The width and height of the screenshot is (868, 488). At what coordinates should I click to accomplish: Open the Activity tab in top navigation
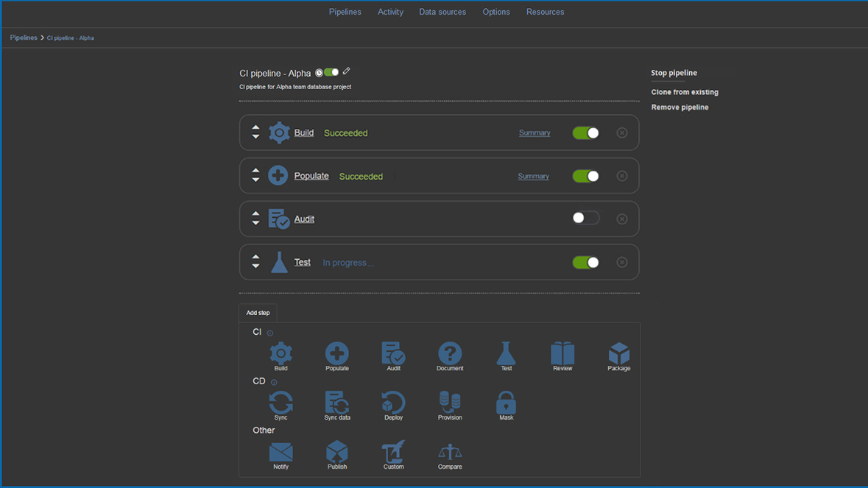[390, 12]
